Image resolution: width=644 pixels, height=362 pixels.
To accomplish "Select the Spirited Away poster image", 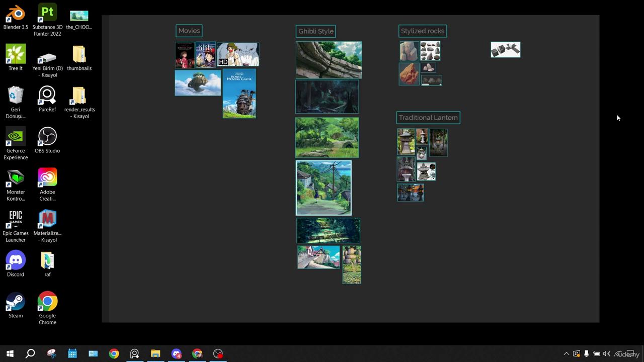I will tap(185, 55).
